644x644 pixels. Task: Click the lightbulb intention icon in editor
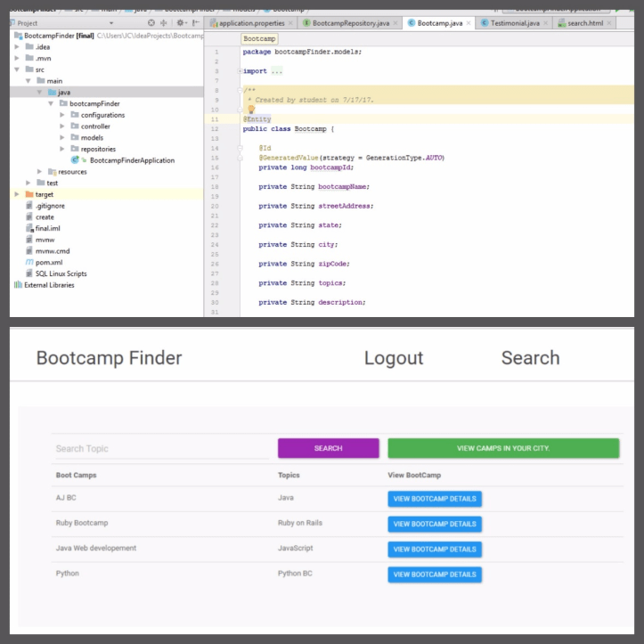(251, 109)
